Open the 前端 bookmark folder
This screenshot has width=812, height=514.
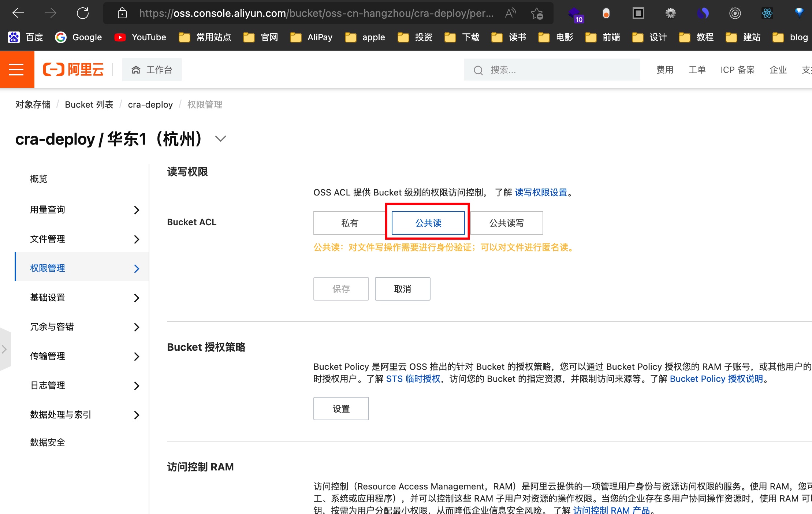click(603, 37)
